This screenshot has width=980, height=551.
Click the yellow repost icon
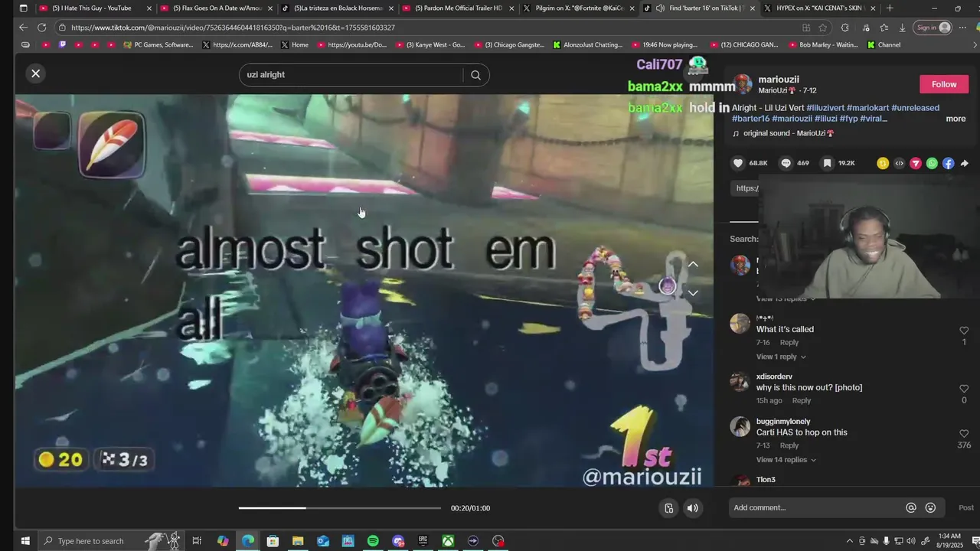coord(883,163)
